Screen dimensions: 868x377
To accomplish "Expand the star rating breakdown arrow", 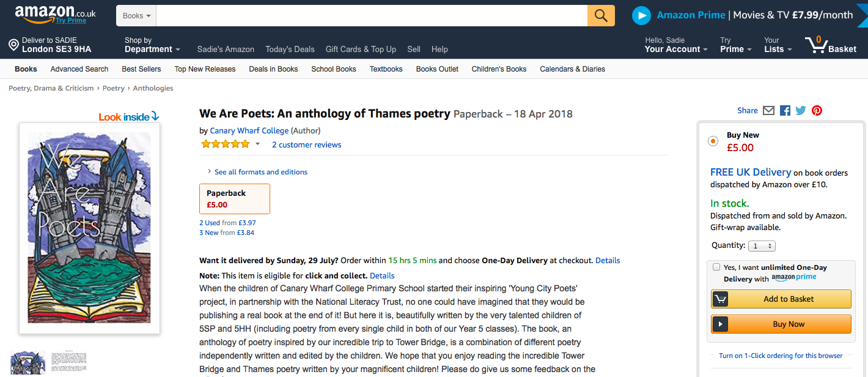I will click(257, 144).
